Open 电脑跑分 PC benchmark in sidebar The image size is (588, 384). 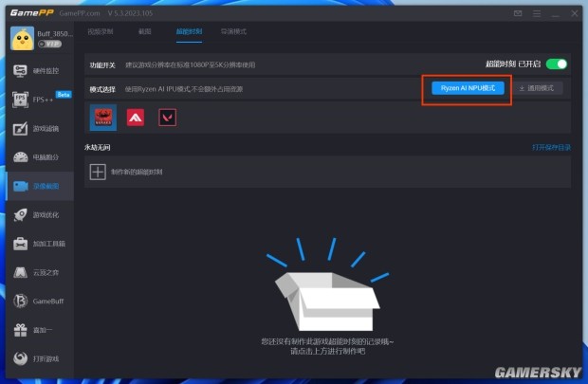pos(40,157)
